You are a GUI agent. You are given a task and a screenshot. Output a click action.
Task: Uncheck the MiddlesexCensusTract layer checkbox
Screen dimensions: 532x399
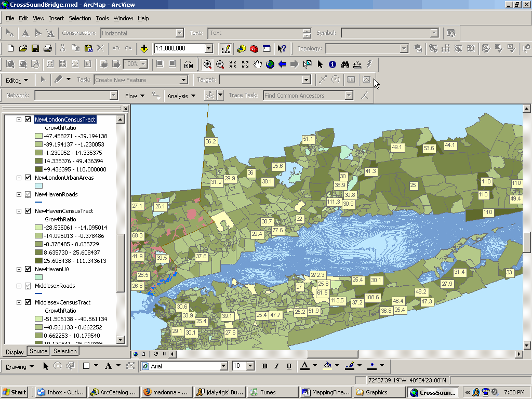28,302
